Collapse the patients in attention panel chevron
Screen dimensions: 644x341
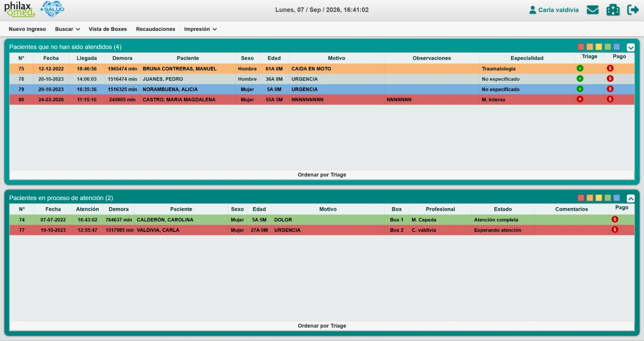tap(631, 198)
